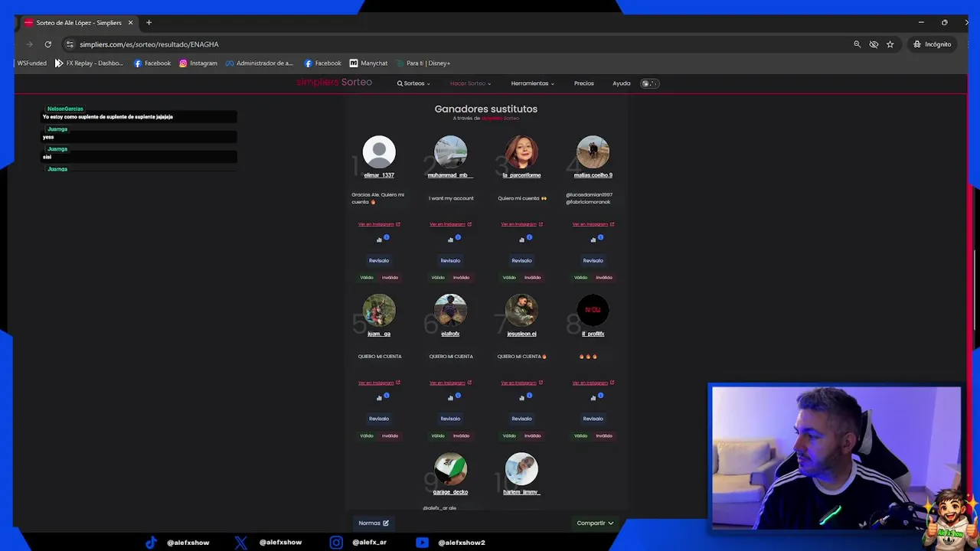
Task: Toggle the dark mode switch in navbar
Action: tap(648, 83)
